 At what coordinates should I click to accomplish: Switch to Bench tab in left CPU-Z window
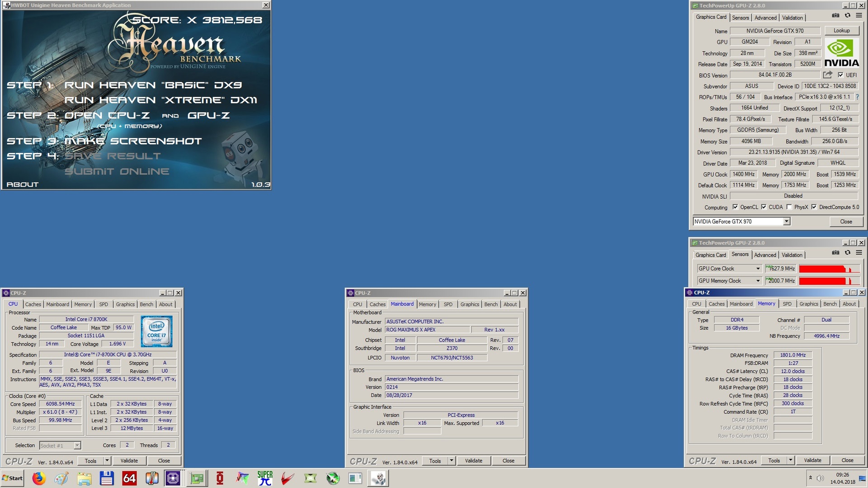[x=146, y=304]
